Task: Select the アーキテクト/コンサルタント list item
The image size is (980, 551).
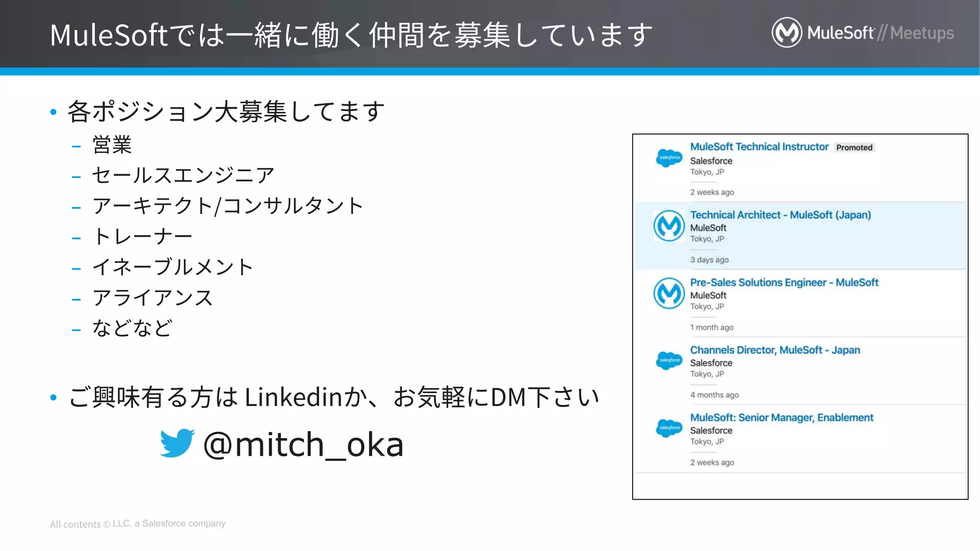Action: click(228, 206)
